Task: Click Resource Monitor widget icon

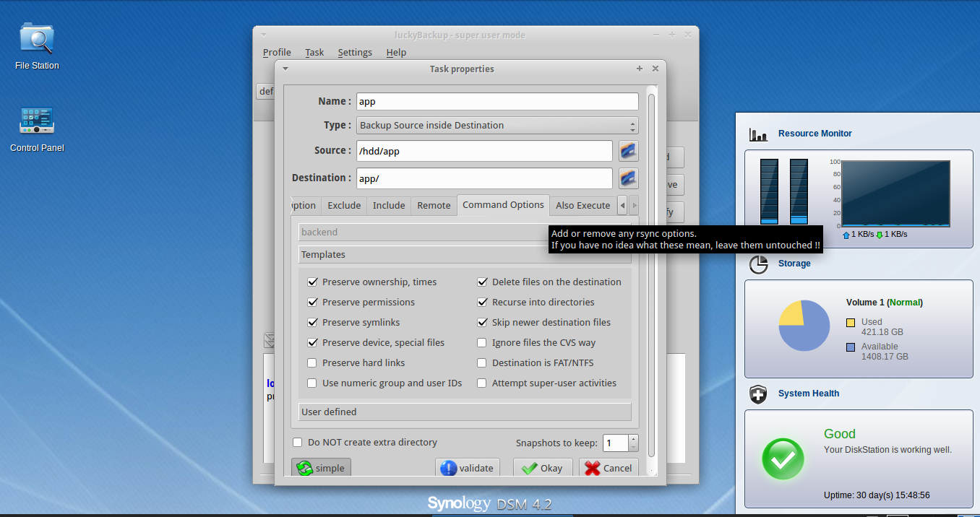Action: 758,134
